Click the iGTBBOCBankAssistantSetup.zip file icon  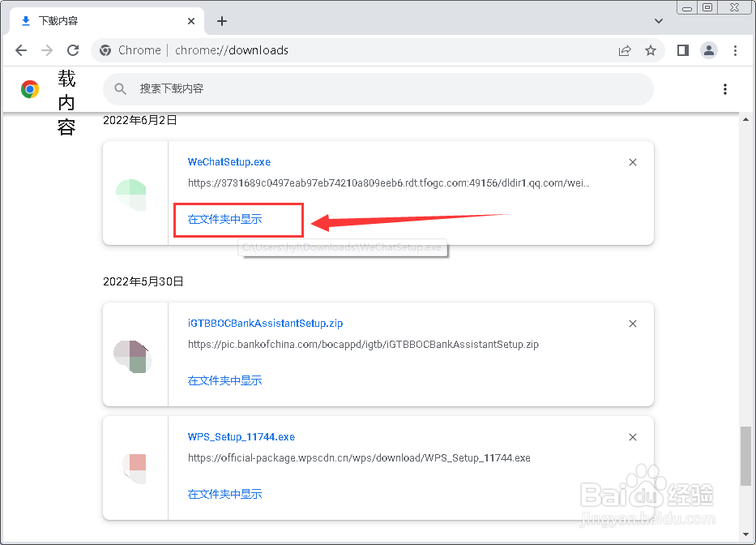tap(133, 356)
